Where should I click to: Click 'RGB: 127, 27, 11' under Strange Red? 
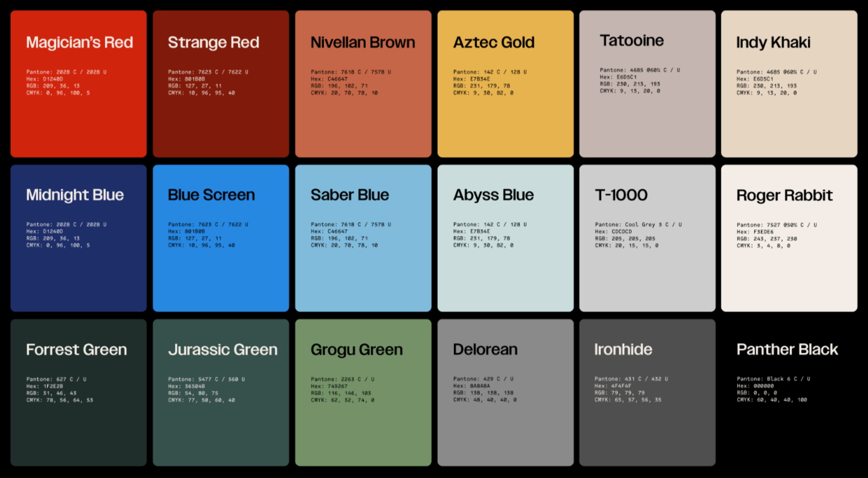coord(195,86)
